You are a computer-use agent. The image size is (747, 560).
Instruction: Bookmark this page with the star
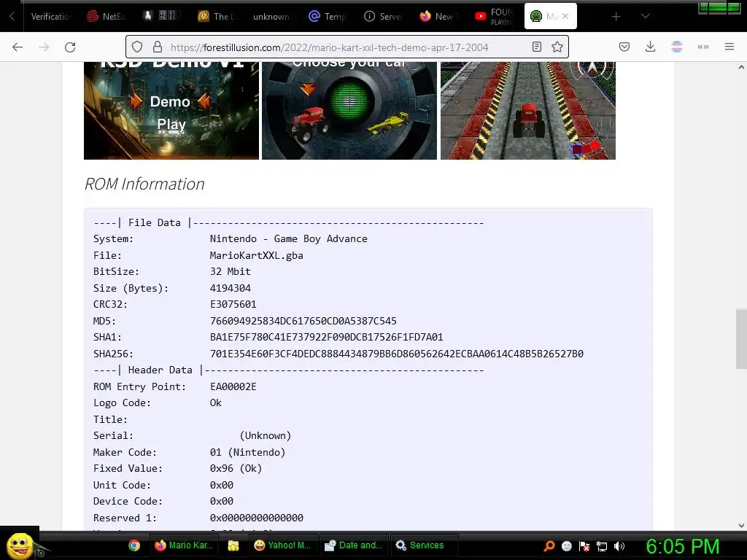557,47
